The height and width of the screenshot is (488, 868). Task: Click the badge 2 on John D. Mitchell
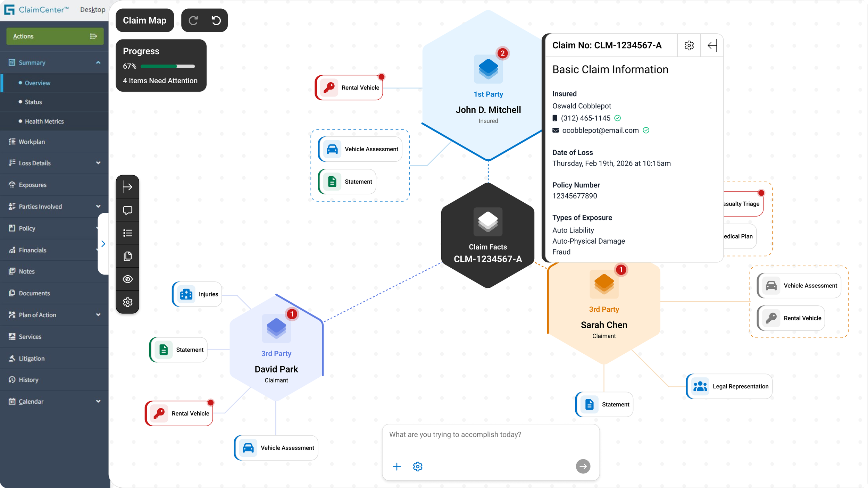point(502,53)
